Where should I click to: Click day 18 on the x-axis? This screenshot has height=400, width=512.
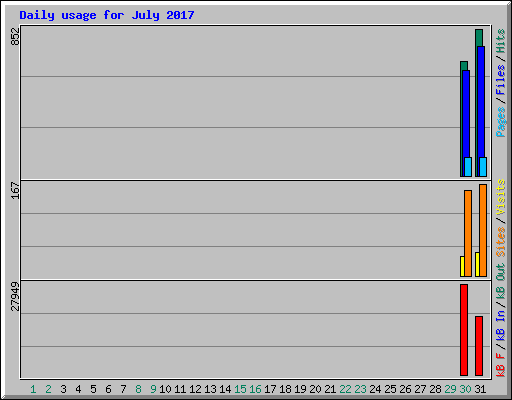285,389
